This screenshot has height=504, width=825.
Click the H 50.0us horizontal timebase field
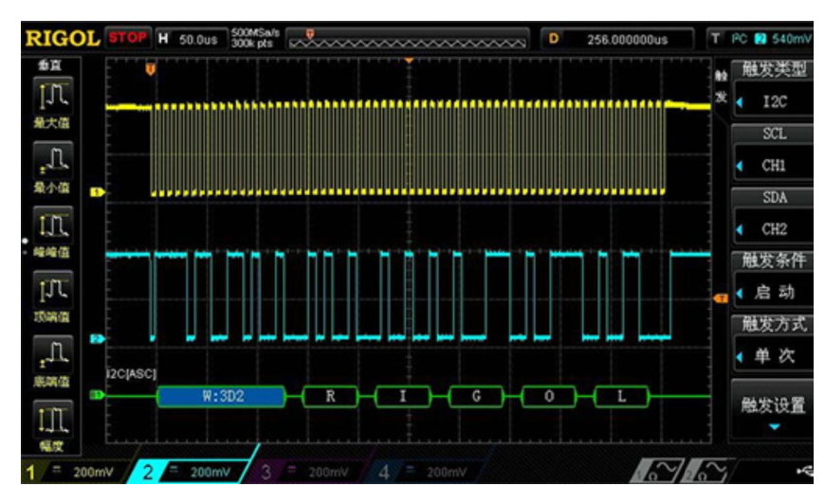tap(192, 39)
